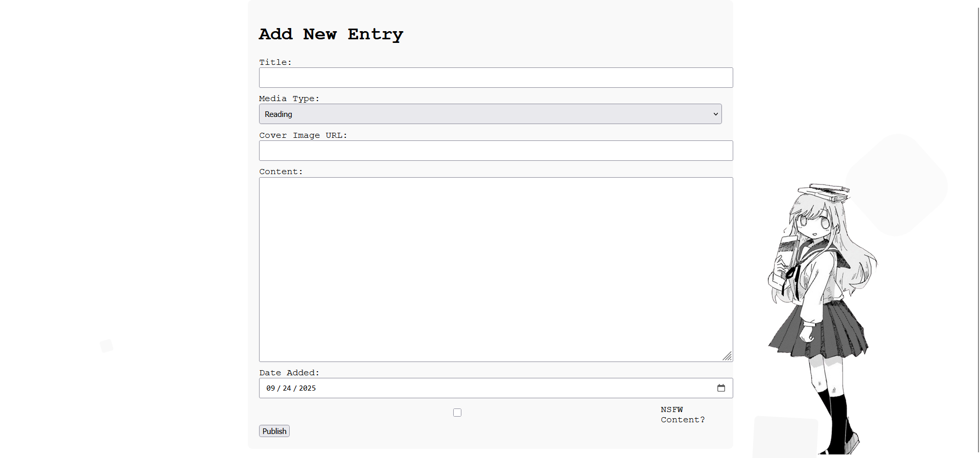
Task: Click the page vertical scrollbar
Action: point(978,229)
